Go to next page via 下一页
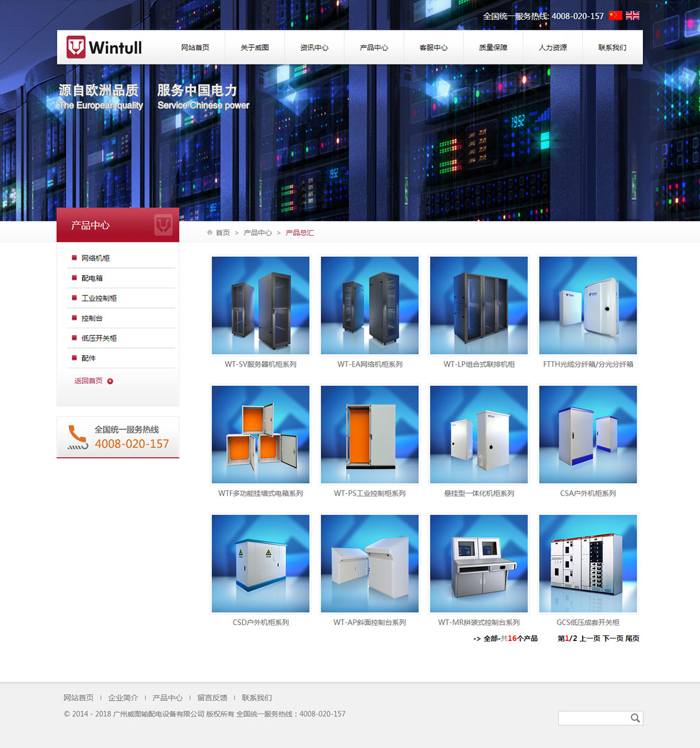Screen dimensions: 700x748 (612, 639)
